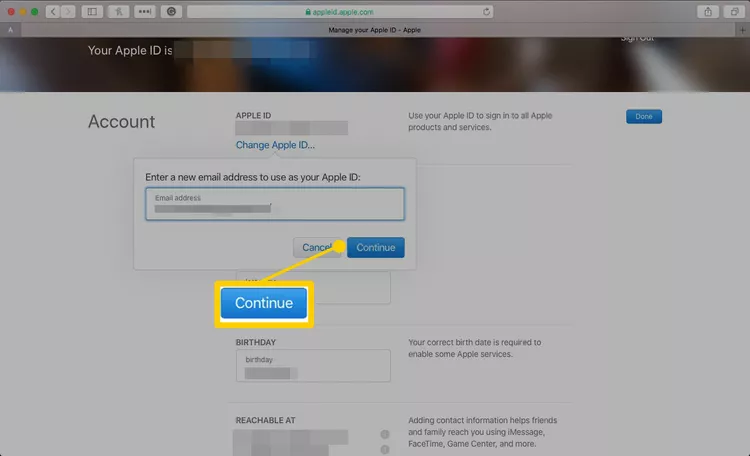Click the extension icon next to sidebar button
Screen dimensions: 750x456
click(119, 11)
